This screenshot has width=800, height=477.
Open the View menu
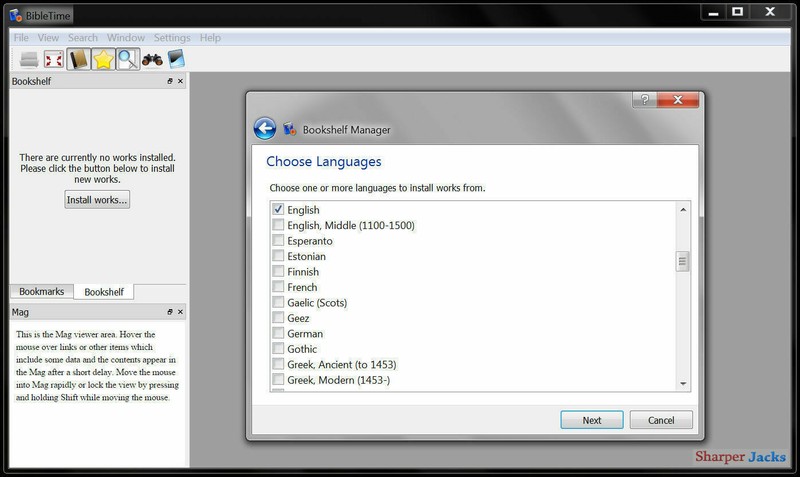point(48,38)
